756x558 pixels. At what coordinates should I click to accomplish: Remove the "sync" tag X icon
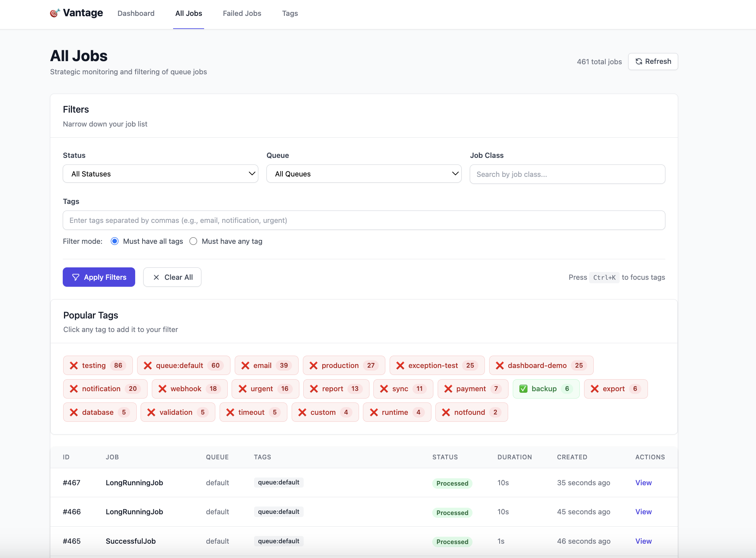click(384, 389)
